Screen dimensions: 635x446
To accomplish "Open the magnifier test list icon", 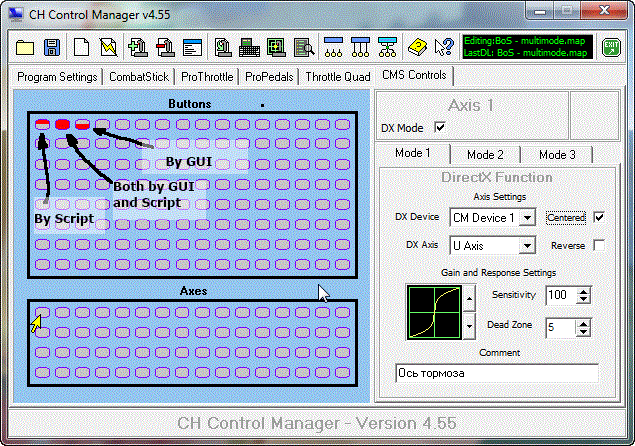I will [x=304, y=47].
